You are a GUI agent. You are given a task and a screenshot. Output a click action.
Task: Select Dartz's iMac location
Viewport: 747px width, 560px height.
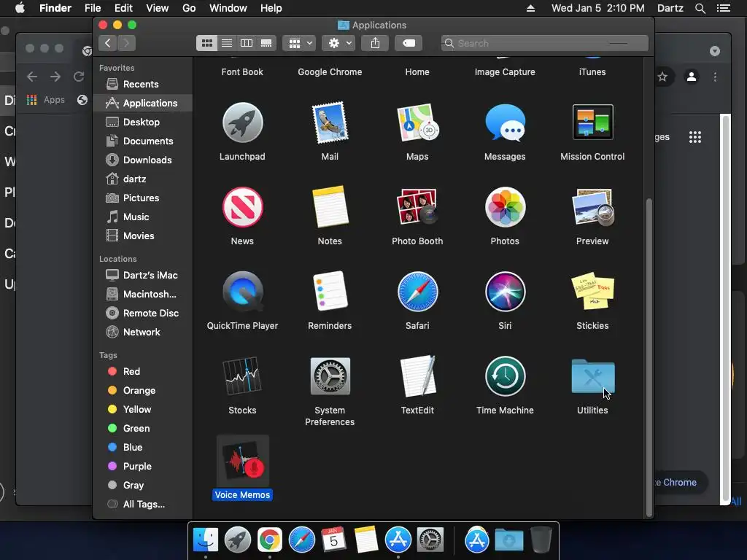click(x=143, y=275)
